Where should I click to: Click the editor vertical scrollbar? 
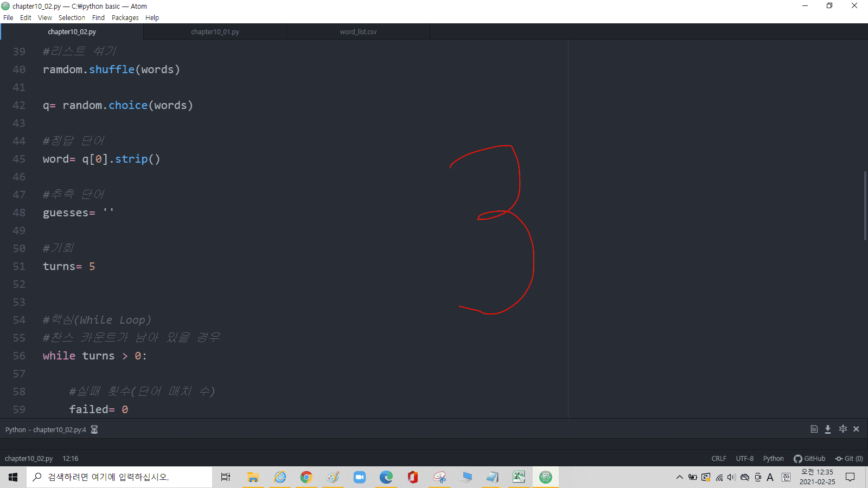coord(865,206)
